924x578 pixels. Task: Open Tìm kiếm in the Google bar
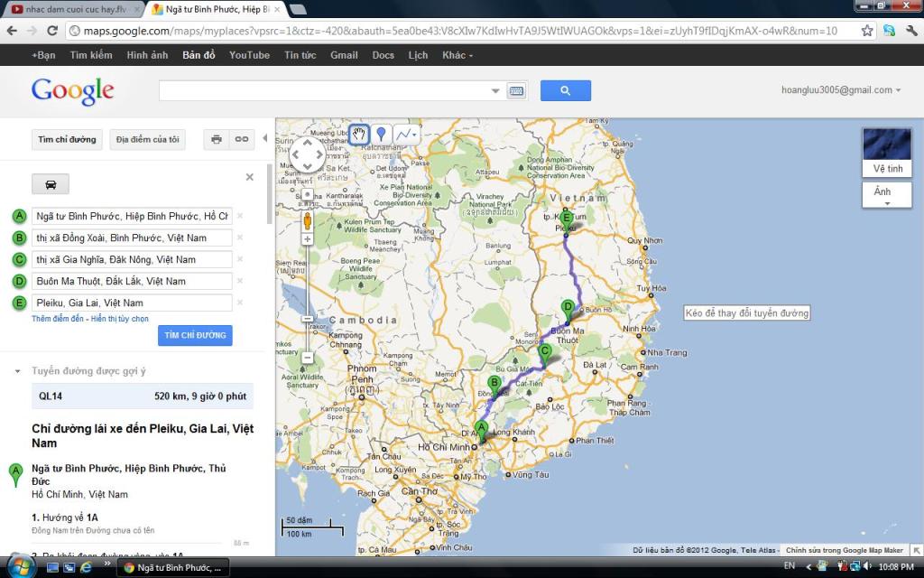(x=91, y=55)
